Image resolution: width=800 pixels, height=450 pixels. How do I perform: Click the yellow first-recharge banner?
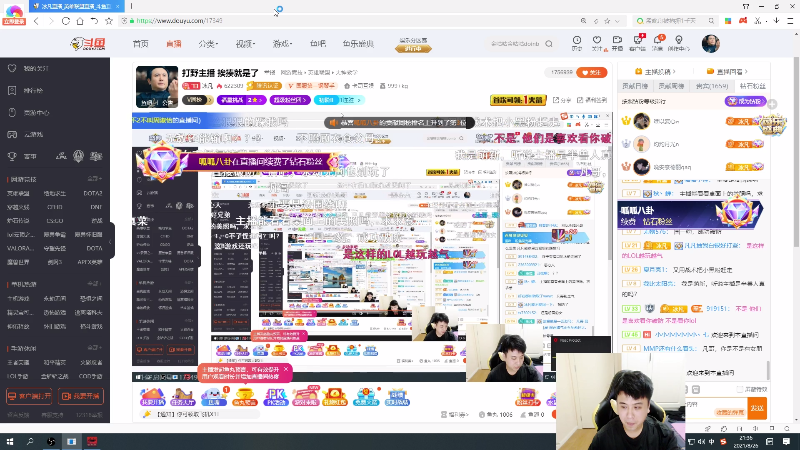518,100
